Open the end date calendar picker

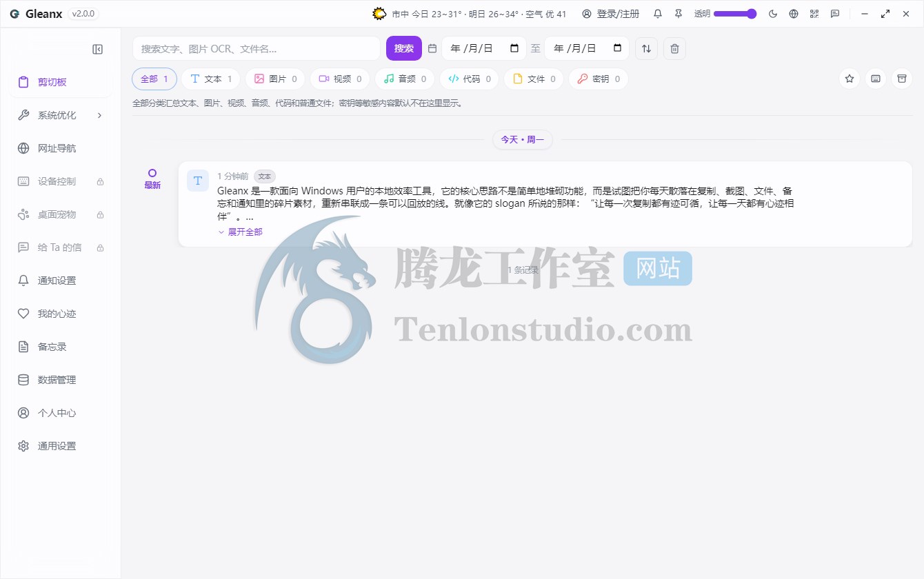pyautogui.click(x=617, y=48)
